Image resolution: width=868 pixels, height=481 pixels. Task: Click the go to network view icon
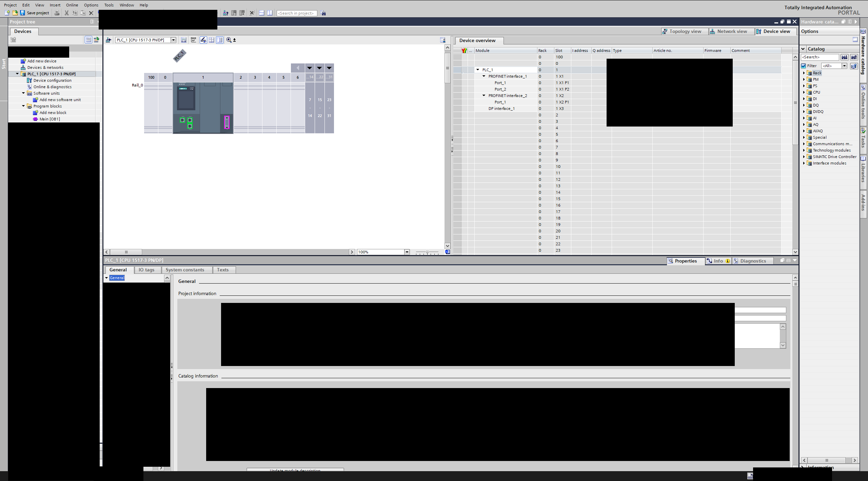point(108,40)
